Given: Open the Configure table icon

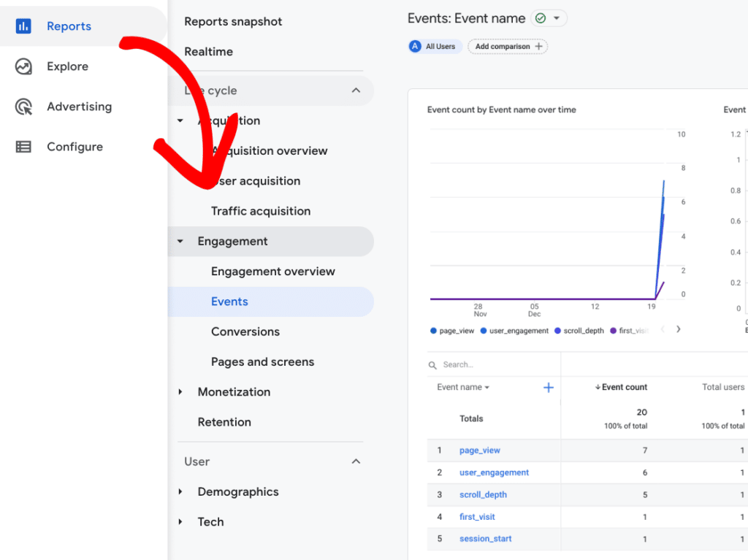Looking at the screenshot, I should (x=23, y=147).
